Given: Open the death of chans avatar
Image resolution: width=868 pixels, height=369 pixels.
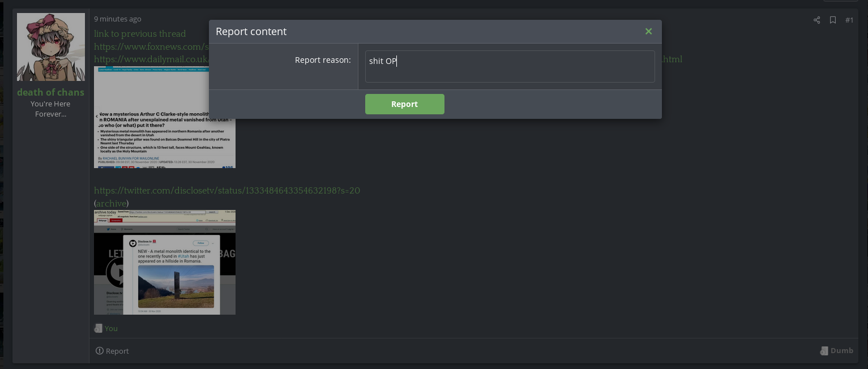Looking at the screenshot, I should tap(51, 47).
